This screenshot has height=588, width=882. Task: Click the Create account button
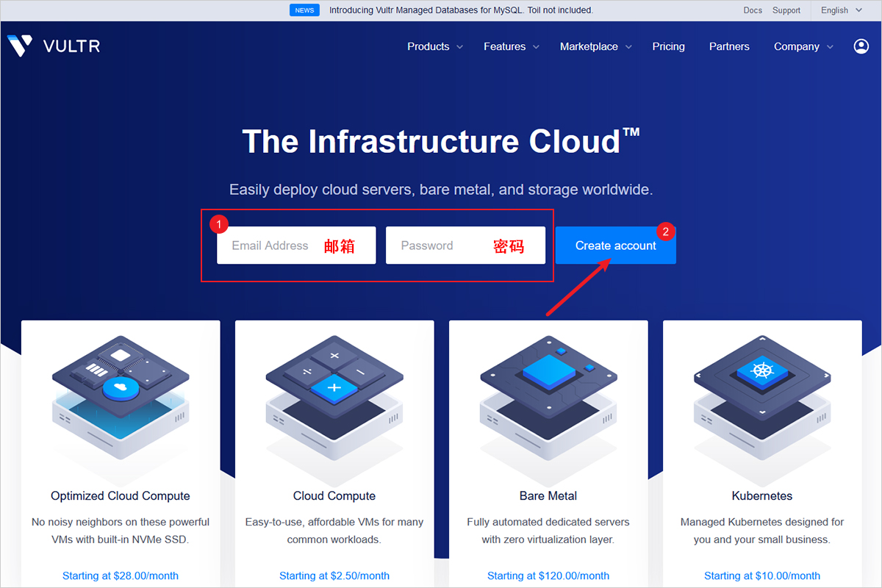click(x=616, y=245)
